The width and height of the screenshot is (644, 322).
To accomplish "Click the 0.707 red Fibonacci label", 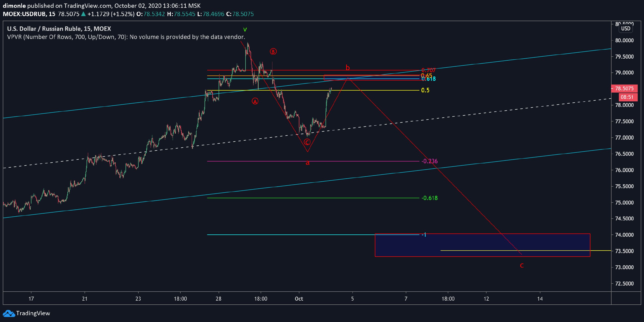I will pos(428,70).
